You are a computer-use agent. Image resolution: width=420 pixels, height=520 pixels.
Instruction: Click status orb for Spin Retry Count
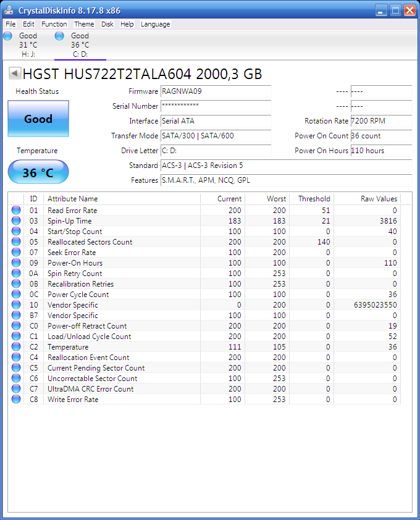tap(16, 273)
